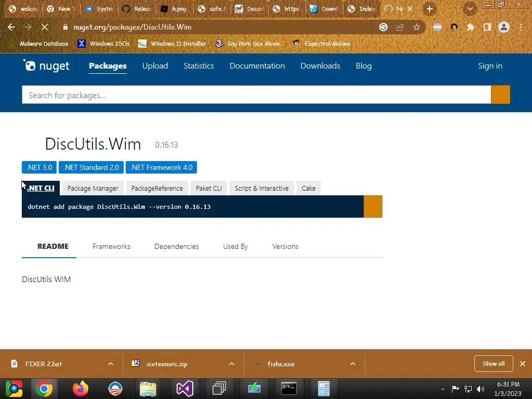
Task: Expand options for sixteensrc.zip download
Action: [232, 364]
